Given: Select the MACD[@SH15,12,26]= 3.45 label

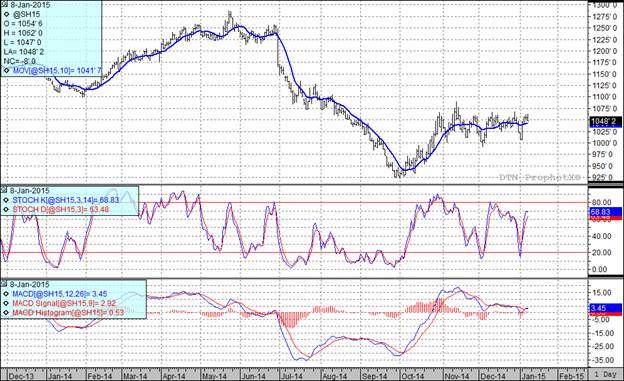Looking at the screenshot, I should 60,294.
